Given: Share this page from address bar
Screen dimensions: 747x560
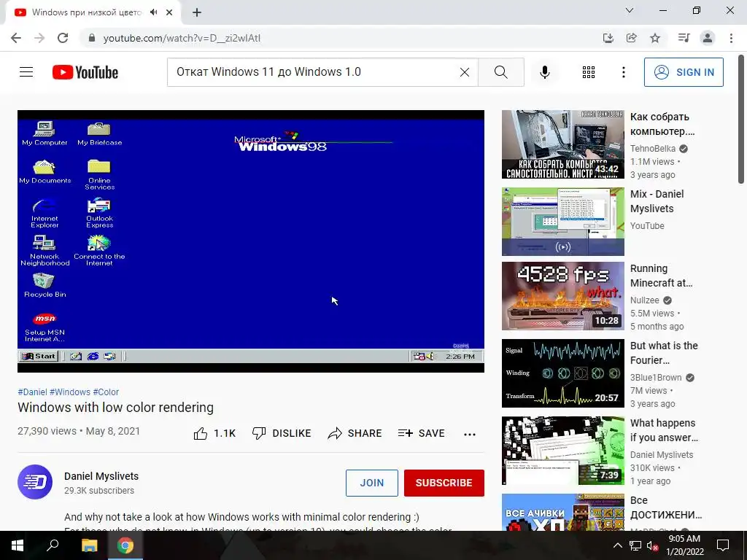Looking at the screenshot, I should coord(631,38).
